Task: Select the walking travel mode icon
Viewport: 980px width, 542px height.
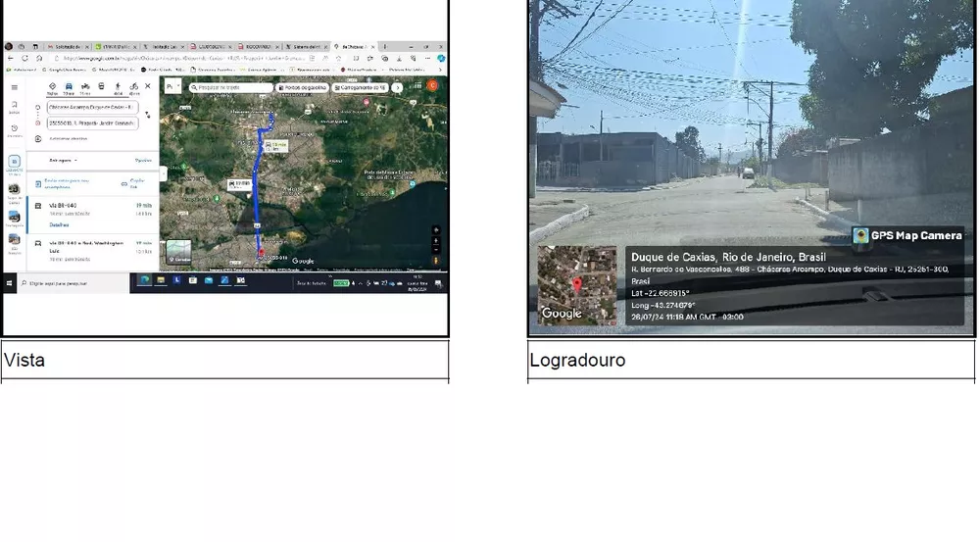Action: (x=118, y=87)
